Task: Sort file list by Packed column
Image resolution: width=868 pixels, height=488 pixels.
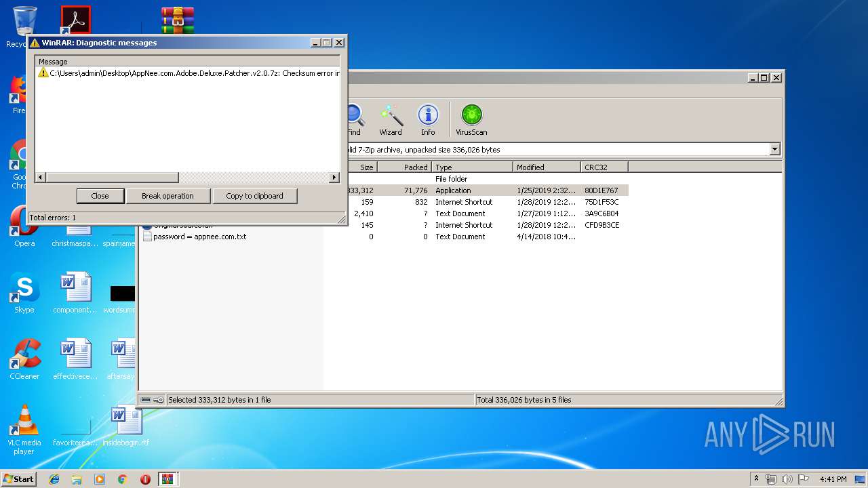Action: coord(404,167)
